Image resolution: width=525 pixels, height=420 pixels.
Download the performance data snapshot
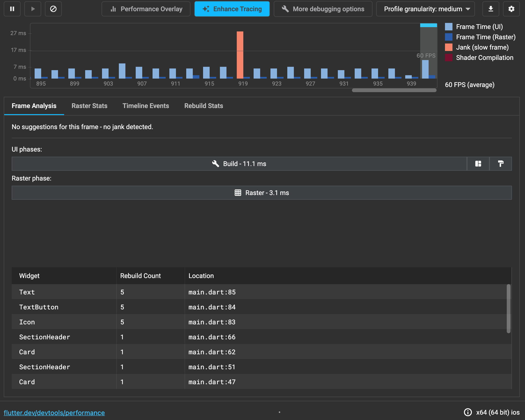click(x=491, y=9)
